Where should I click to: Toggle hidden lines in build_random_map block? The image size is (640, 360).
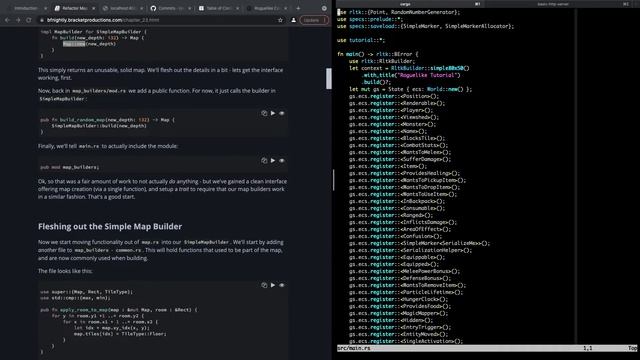[x=282, y=113]
